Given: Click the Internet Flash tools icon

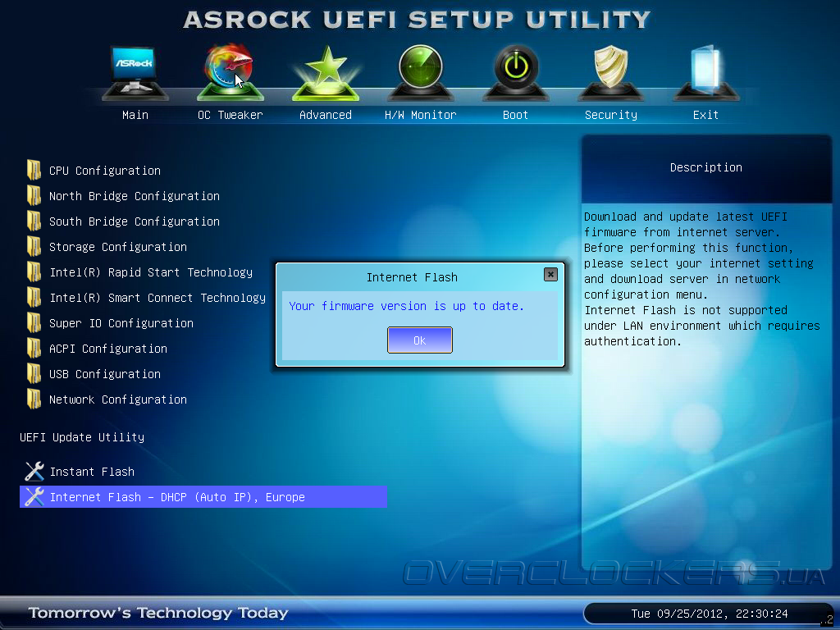Looking at the screenshot, I should (x=34, y=496).
